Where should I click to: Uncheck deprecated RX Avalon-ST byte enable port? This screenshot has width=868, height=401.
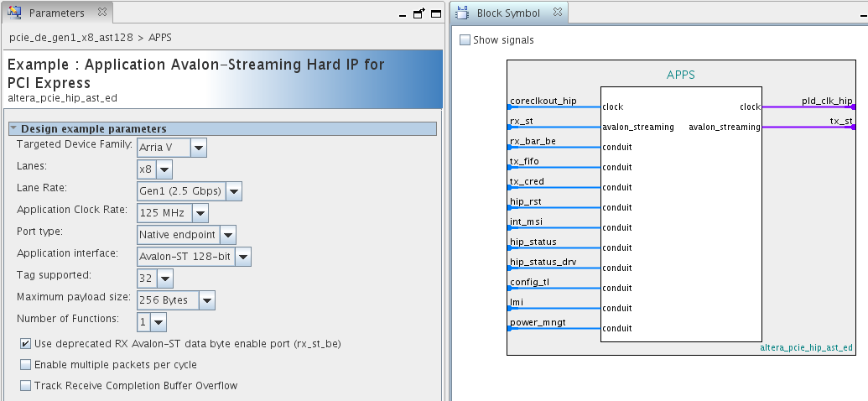pos(25,344)
